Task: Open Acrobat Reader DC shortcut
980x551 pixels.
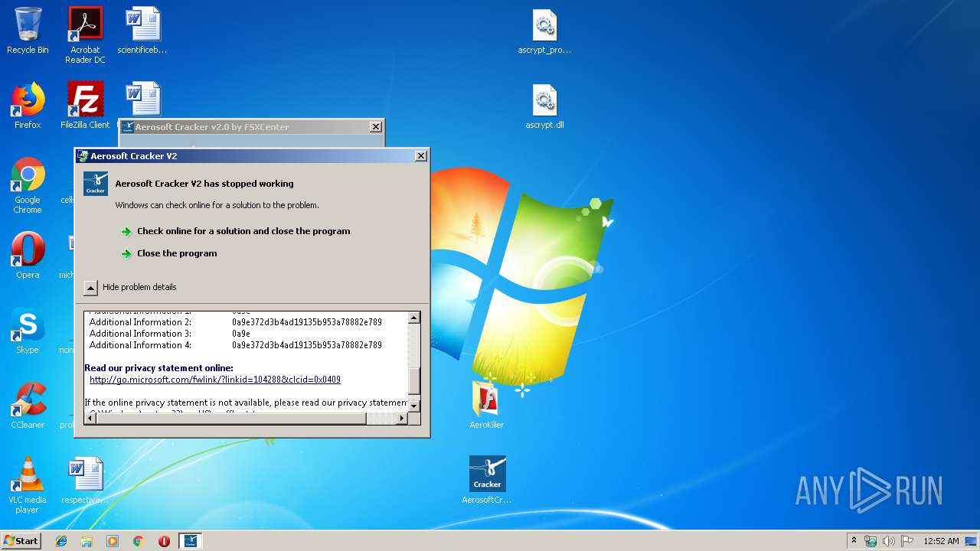Action: click(85, 34)
